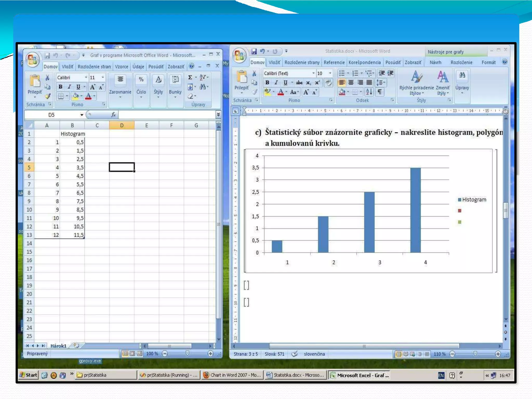Click Start button on Windows taskbar

click(29, 375)
